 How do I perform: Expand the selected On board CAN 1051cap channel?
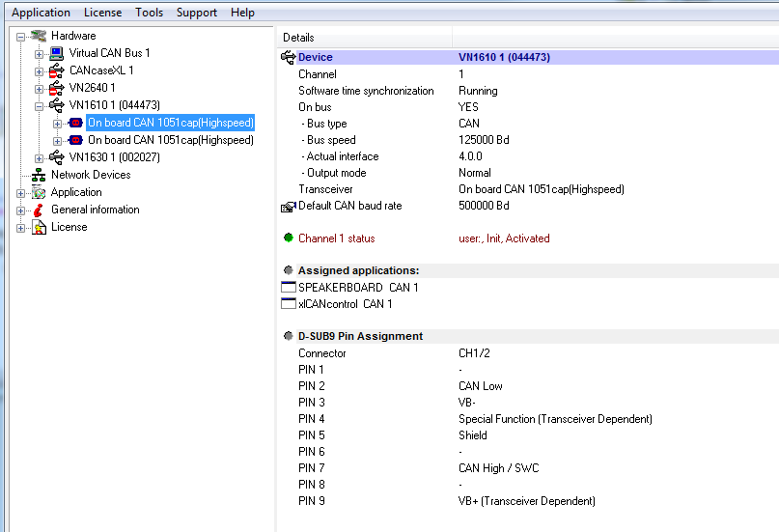pos(57,124)
